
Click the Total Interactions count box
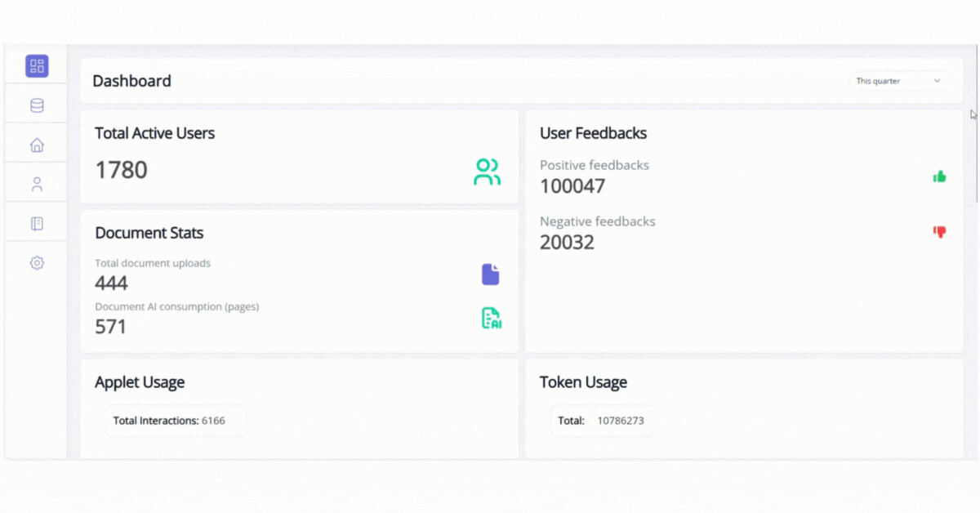(x=175, y=421)
